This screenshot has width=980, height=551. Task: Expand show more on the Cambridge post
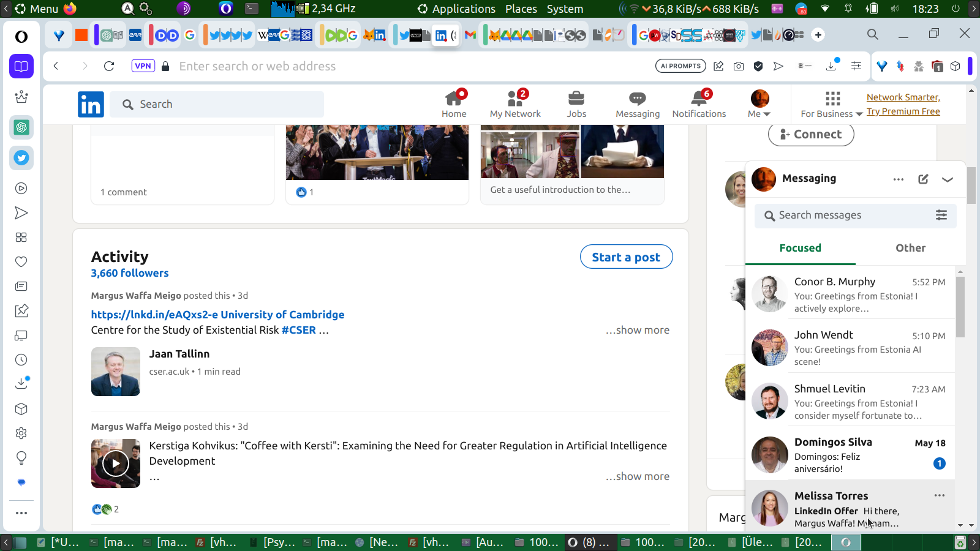point(638,330)
